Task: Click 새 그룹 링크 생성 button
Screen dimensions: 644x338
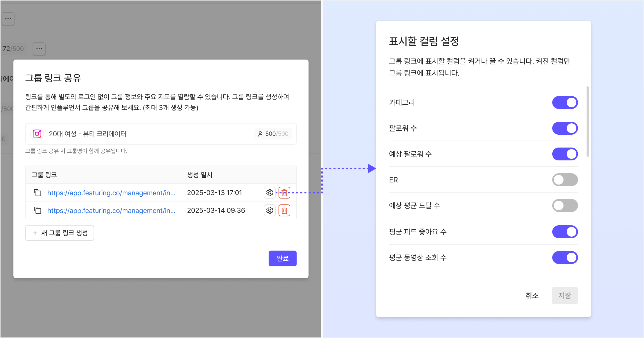Action: tap(60, 233)
